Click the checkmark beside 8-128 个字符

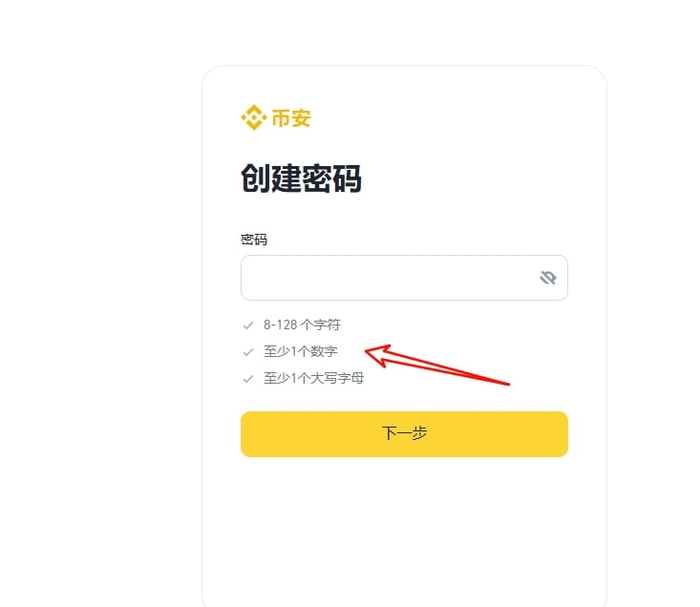tap(248, 324)
